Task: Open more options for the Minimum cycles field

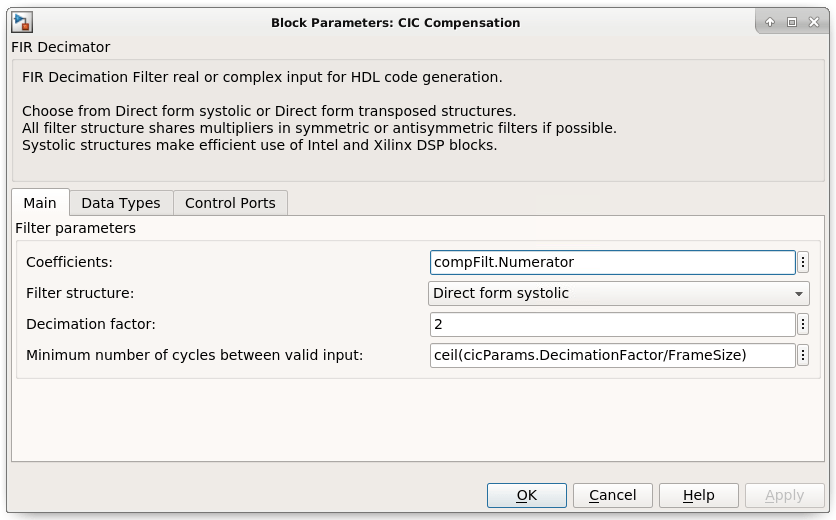Action: pyautogui.click(x=803, y=355)
